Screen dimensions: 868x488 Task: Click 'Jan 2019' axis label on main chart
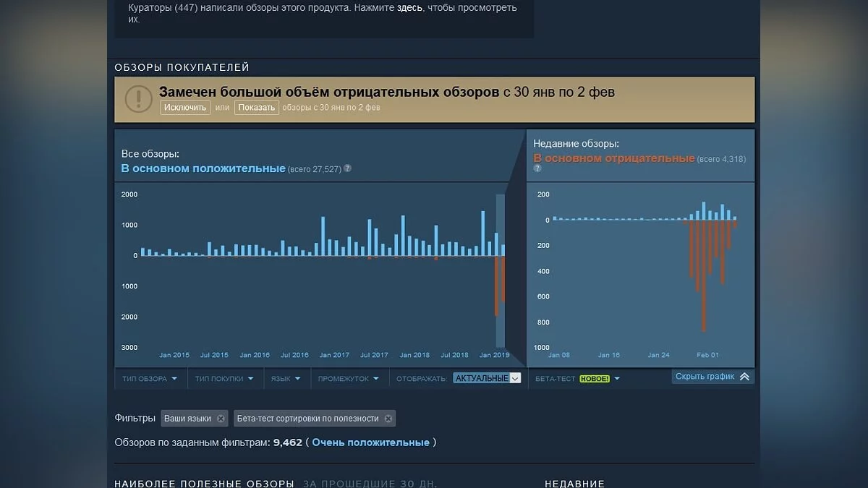(495, 355)
